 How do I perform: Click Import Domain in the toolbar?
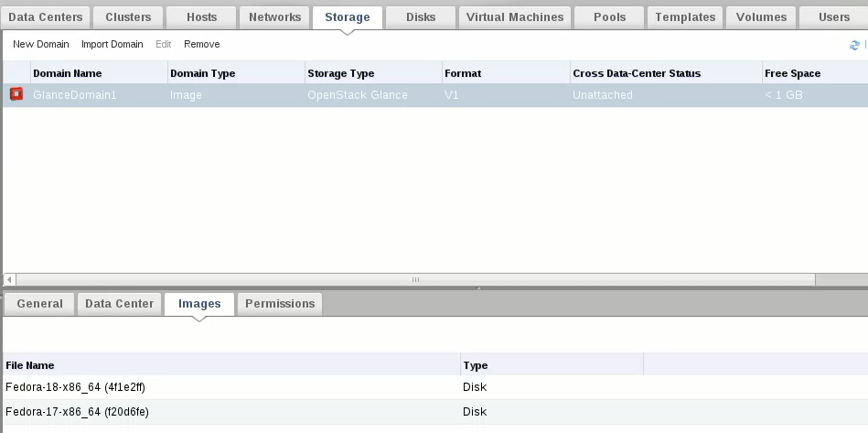112,44
